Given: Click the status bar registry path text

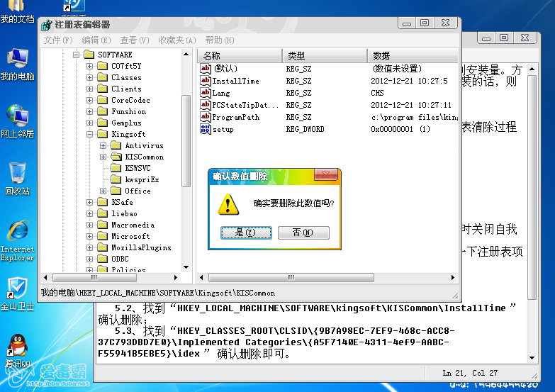Looking at the screenshot, I should click(158, 293).
